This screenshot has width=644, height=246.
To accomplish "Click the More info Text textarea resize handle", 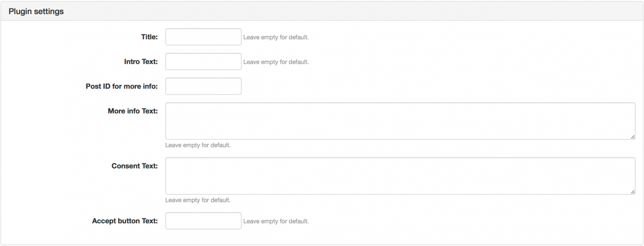I will (632, 136).
